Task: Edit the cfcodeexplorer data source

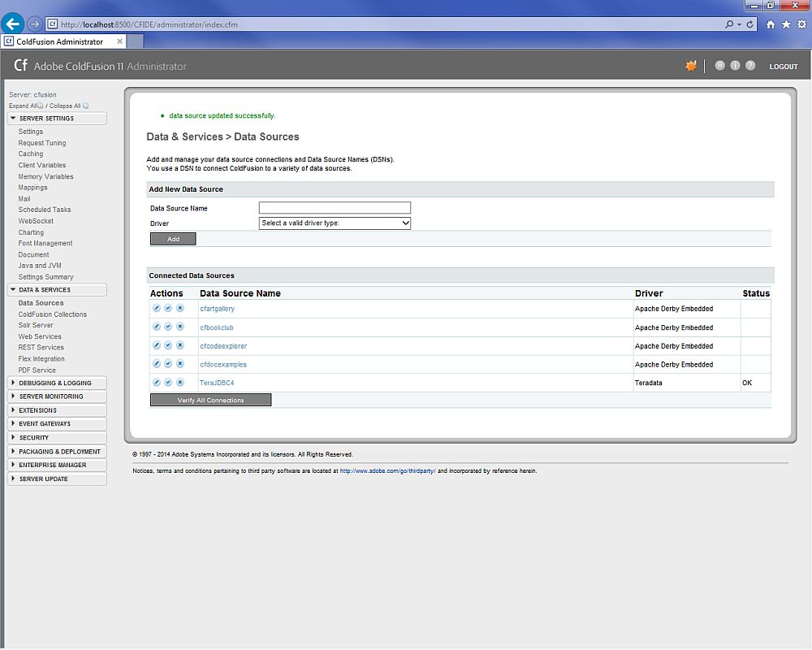Action: click(x=157, y=345)
